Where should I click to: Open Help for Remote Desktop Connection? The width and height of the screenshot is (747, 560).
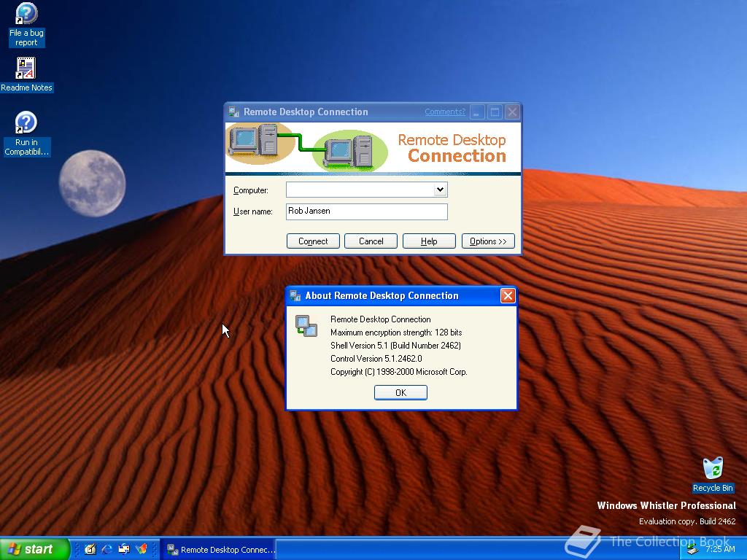429,241
